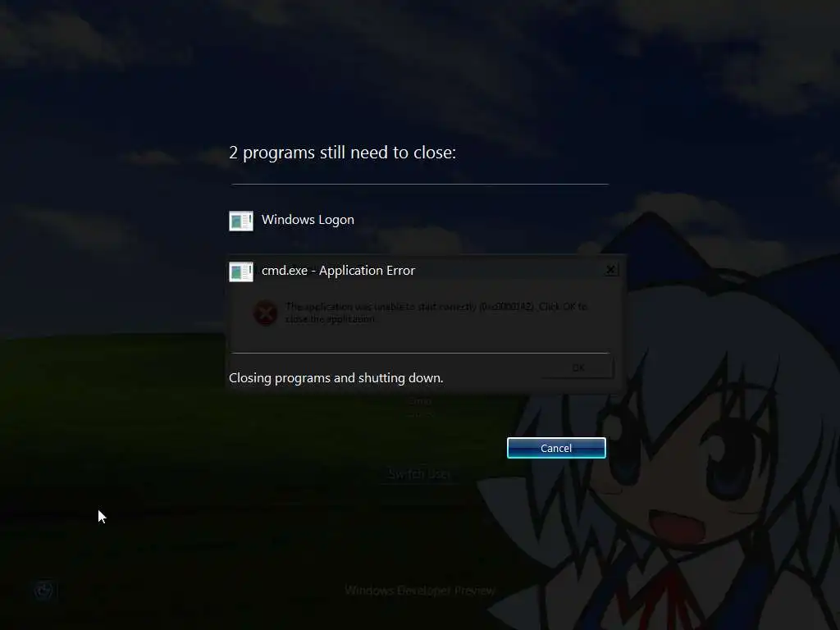Click the dimmed error message text
The image size is (840, 630).
[436, 313]
